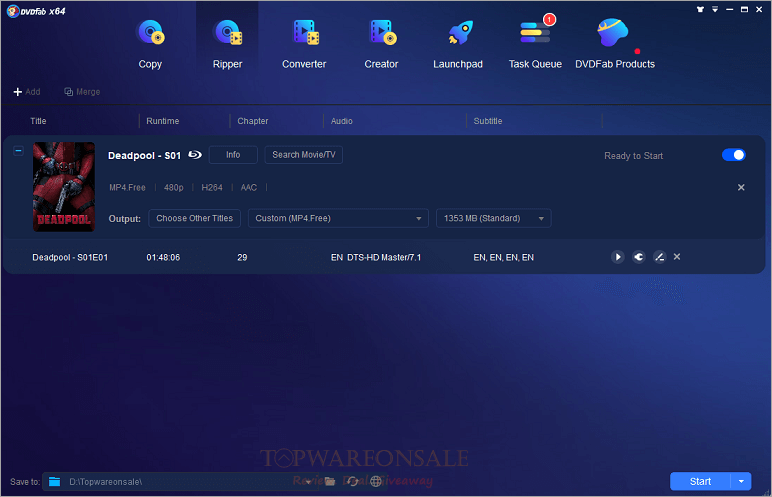Select the EN, EN, EN, EN subtitle cell
772x497 pixels.
click(503, 257)
